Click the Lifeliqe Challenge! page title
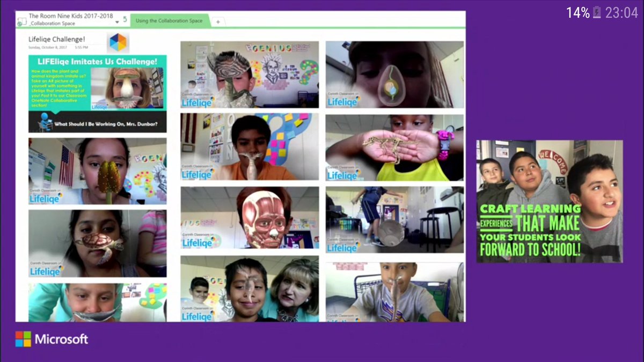 click(57, 39)
